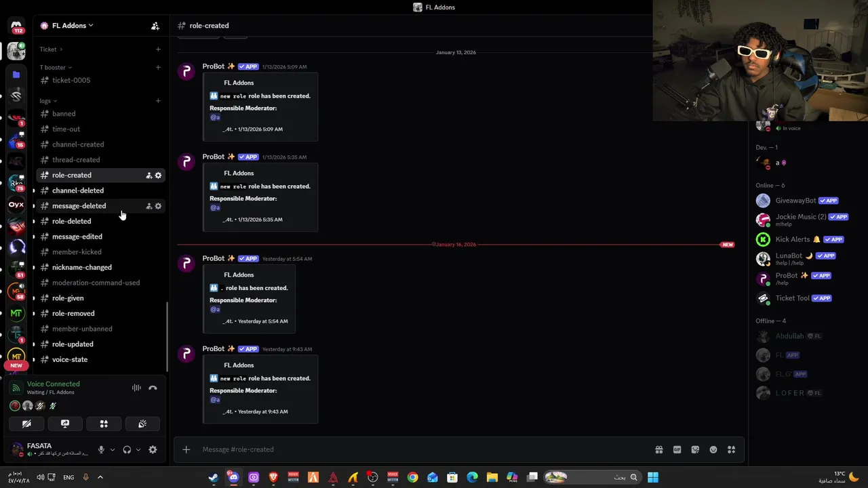Open Google Chrome from taskbar

pos(412,477)
